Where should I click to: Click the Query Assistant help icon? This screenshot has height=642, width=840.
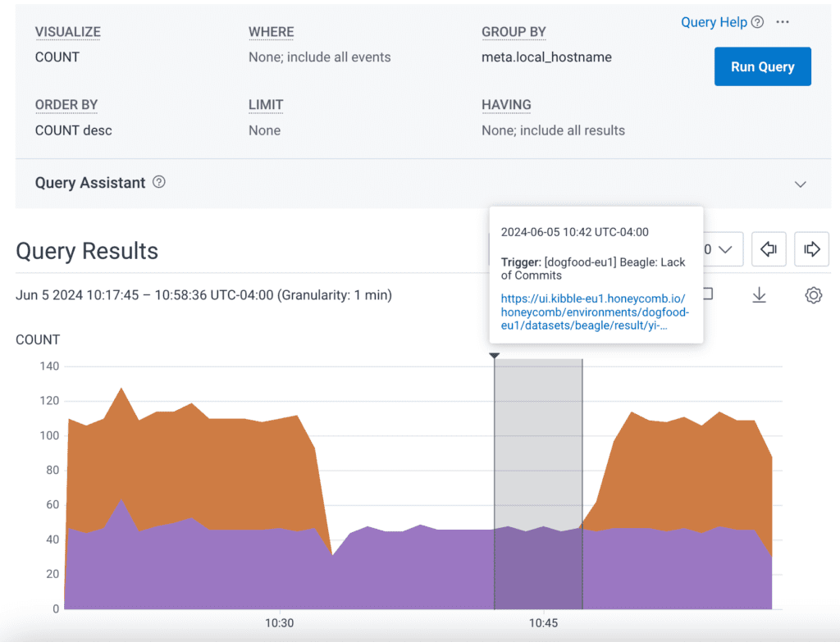[x=159, y=182]
